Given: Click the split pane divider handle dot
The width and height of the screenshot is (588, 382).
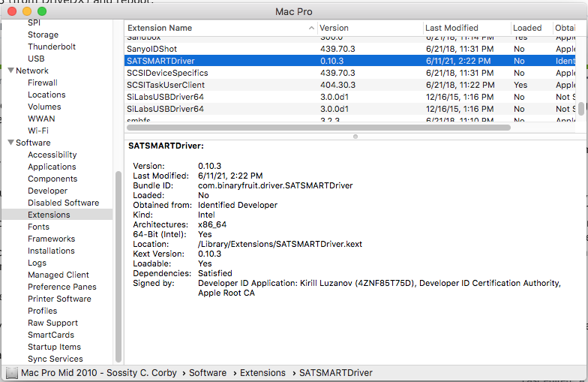Looking at the screenshot, I should coord(355,137).
